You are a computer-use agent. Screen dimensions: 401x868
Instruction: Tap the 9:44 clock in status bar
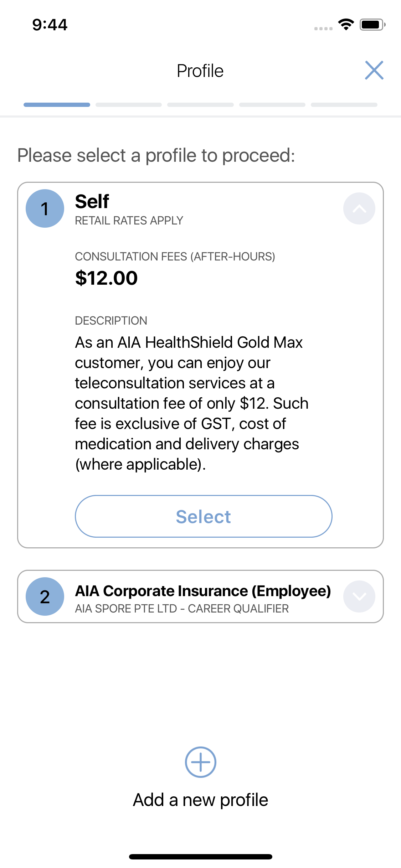50,25
